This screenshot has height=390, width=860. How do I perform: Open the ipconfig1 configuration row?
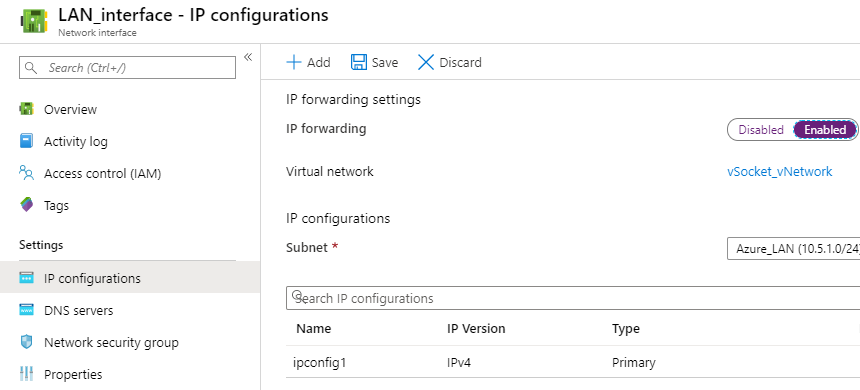(573, 363)
